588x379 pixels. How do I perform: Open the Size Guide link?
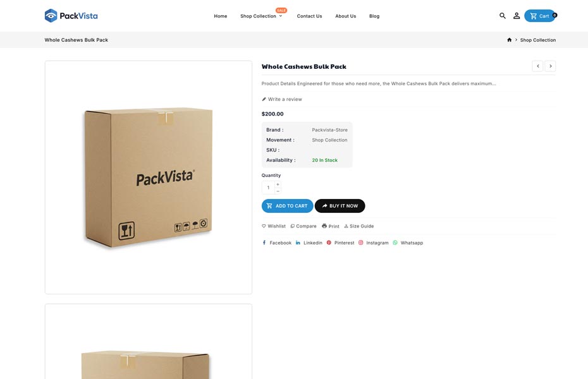[x=358, y=226]
